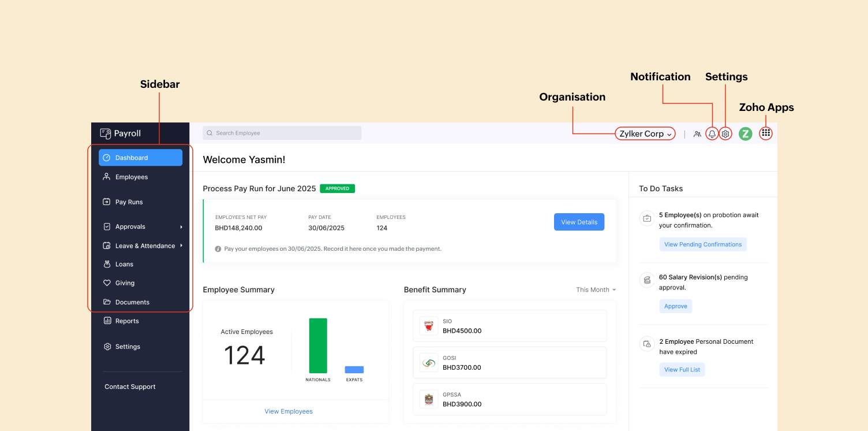Image resolution: width=868 pixels, height=431 pixels.
Task: Expand the Approvals submenu arrow
Action: 181,227
